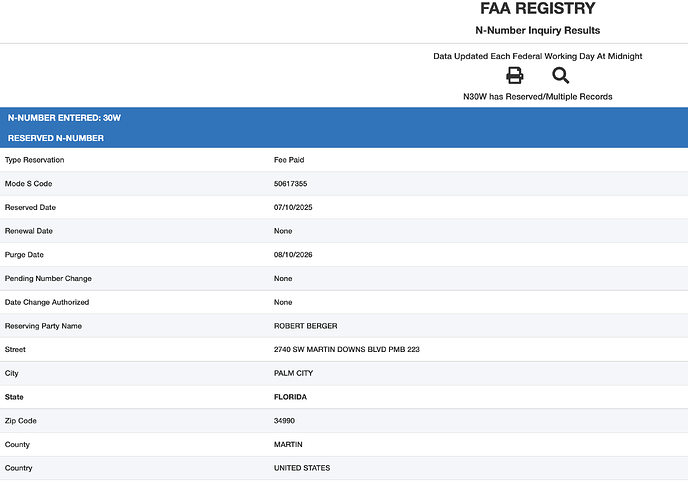The height and width of the screenshot is (500, 688).
Task: Click 'N30W has Reserved/Multiple Records' notice
Action: click(538, 96)
